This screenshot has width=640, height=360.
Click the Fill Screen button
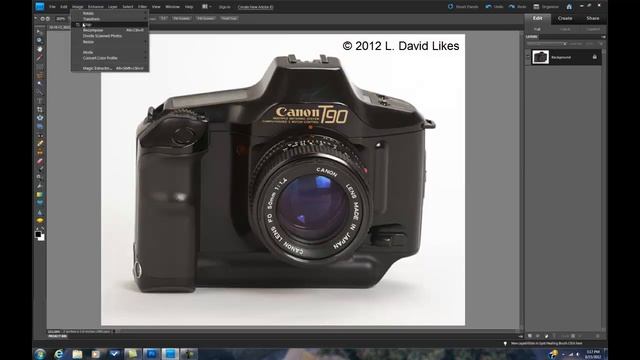[x=206, y=18]
